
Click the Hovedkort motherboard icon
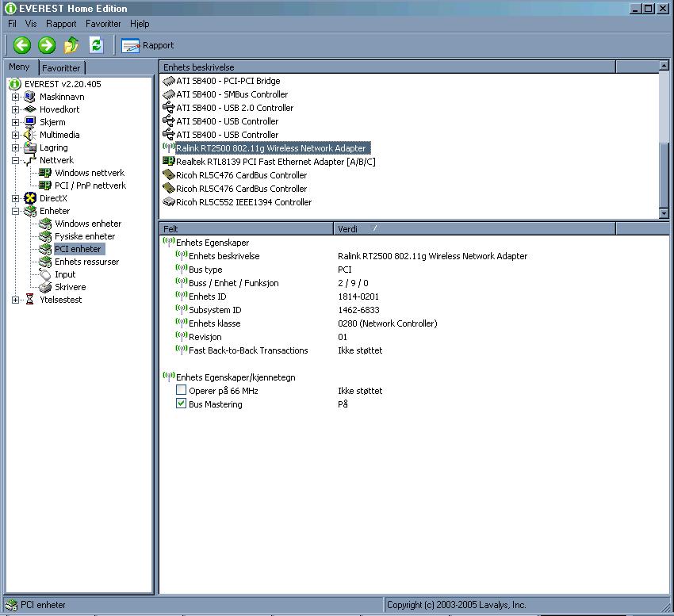click(x=29, y=109)
